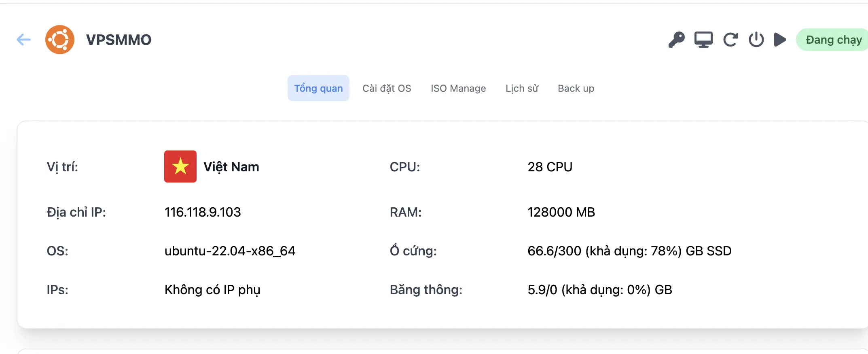This screenshot has width=868, height=354.
Task: Click the 66.6/300 GB SSD disk value
Action: [629, 251]
